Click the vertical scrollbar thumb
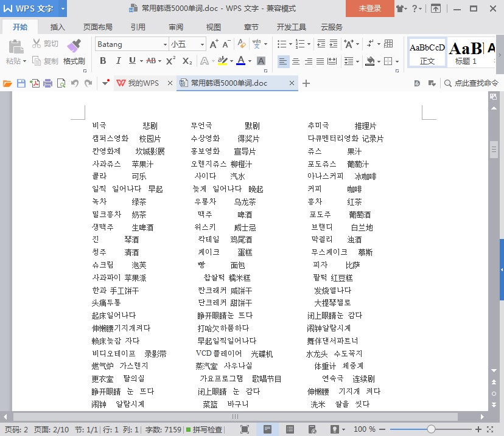The image size is (504, 436). (x=494, y=150)
